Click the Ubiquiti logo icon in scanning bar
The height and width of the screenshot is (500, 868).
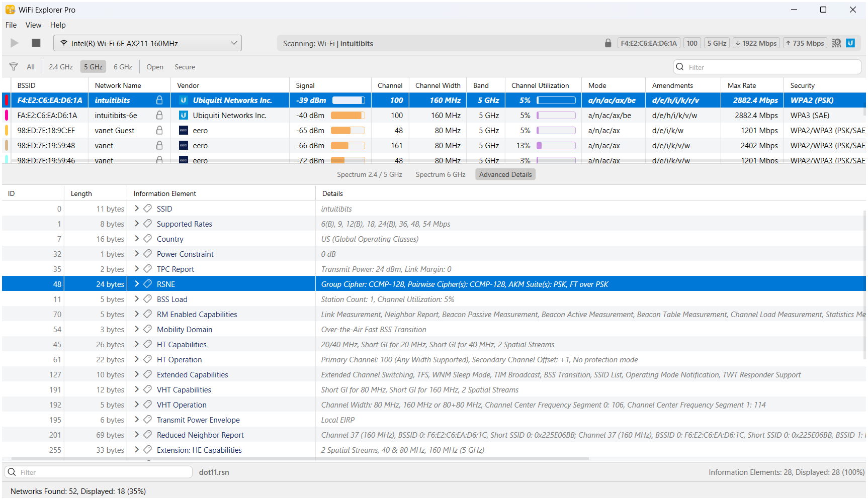point(850,43)
